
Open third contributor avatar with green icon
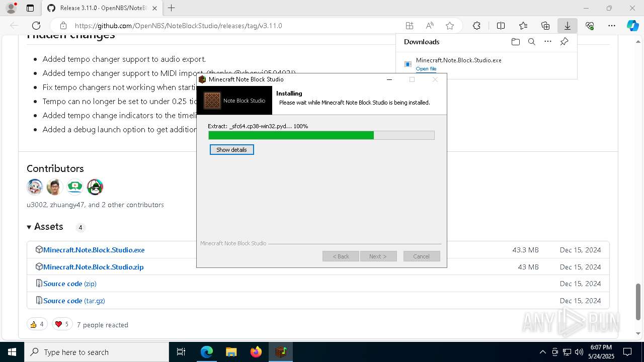pos(75,187)
